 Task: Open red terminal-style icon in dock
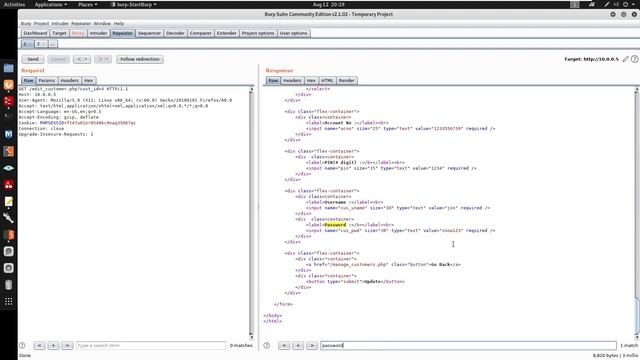pos(9,101)
